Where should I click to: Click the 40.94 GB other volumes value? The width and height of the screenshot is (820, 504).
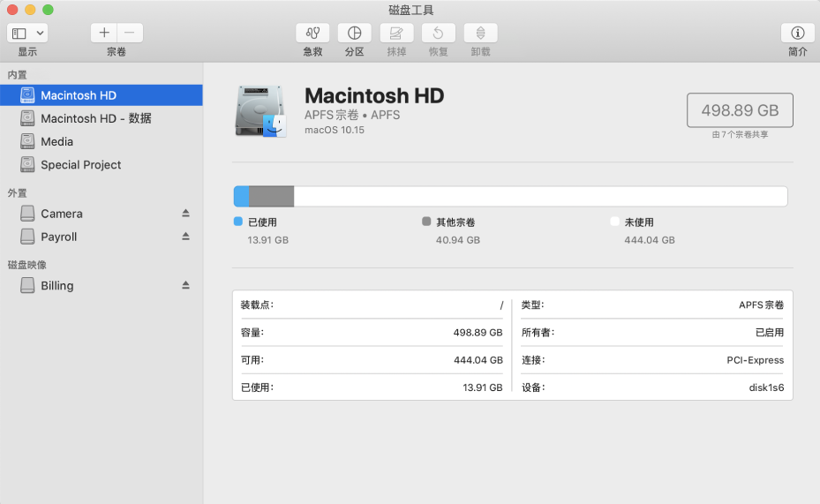[x=457, y=240]
